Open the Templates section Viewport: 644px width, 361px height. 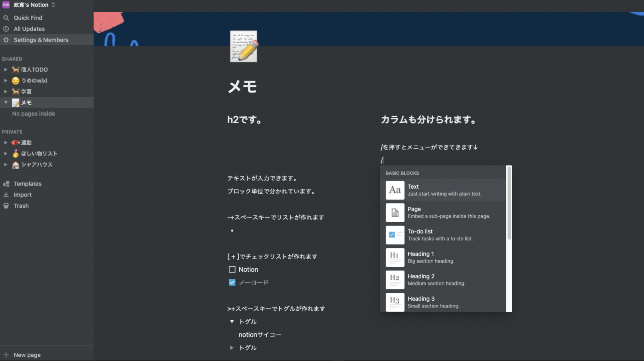point(27,183)
